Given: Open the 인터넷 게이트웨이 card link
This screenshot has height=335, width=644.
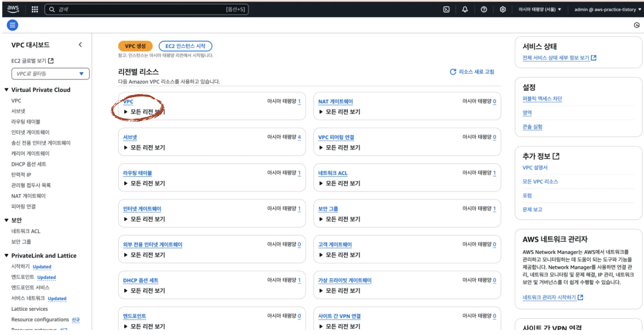Looking at the screenshot, I should 142,209.
